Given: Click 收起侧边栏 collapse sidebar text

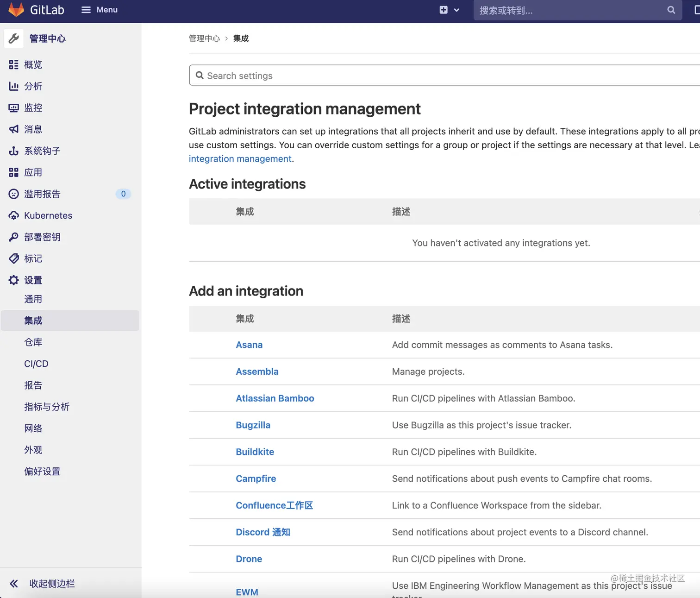Looking at the screenshot, I should [52, 584].
